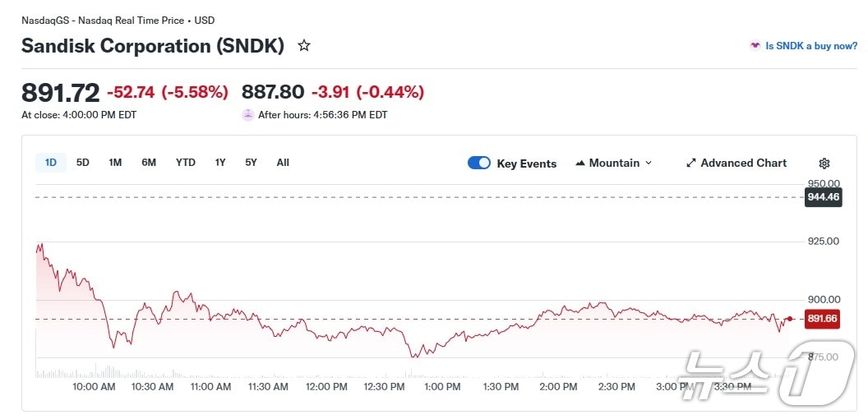This screenshot has height=419, width=868.
Task: Select the 5Y range tab
Action: pos(251,163)
